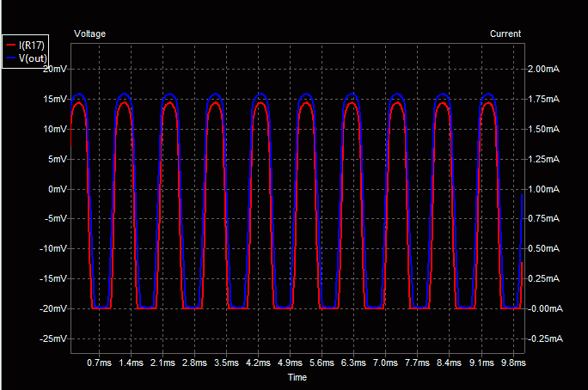Screen dimensions: 588x390
Task: Click the -0.25mA current axis label
Action: (x=546, y=338)
